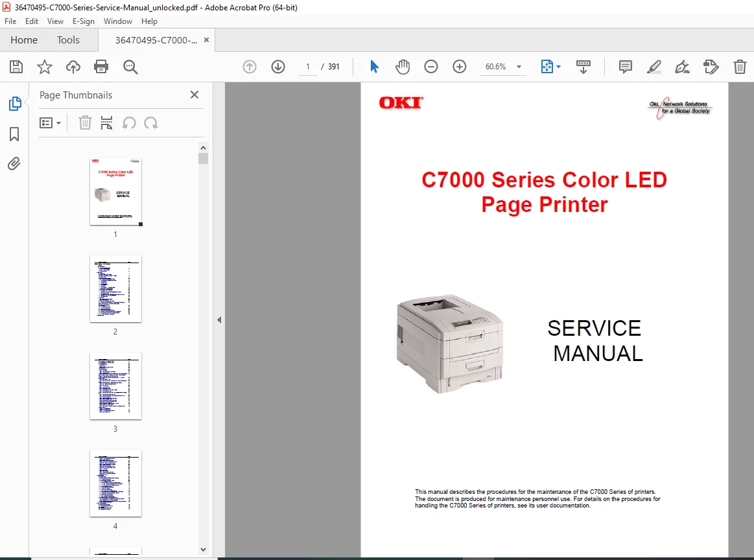Image resolution: width=754 pixels, height=560 pixels.
Task: Select page 3 thumbnail
Action: [x=115, y=386]
